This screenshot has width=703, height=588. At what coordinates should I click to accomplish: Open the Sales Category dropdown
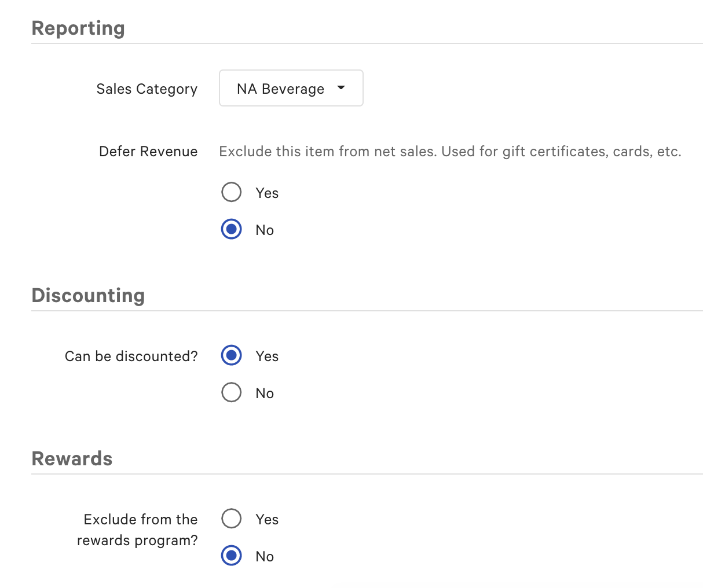(x=291, y=88)
